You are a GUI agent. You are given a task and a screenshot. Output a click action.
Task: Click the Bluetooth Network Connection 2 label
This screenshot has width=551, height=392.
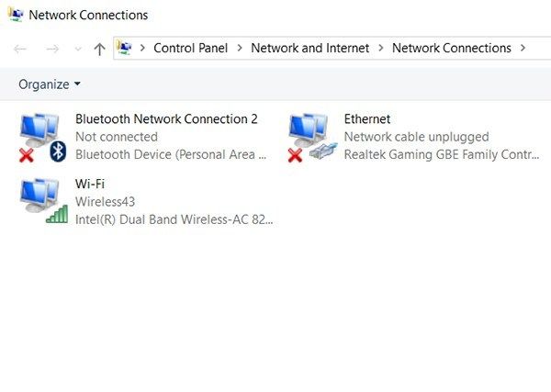(x=166, y=119)
